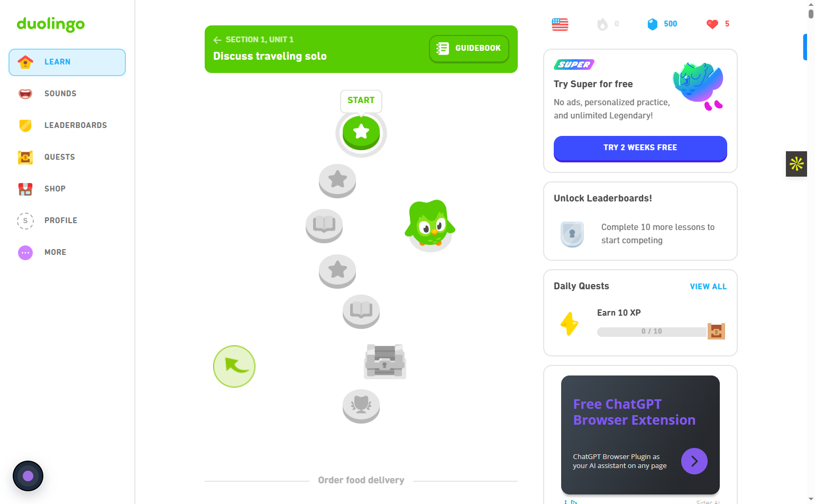Image resolution: width=815 pixels, height=504 pixels.
Task: Open the first gray book story node
Action: [x=324, y=226]
